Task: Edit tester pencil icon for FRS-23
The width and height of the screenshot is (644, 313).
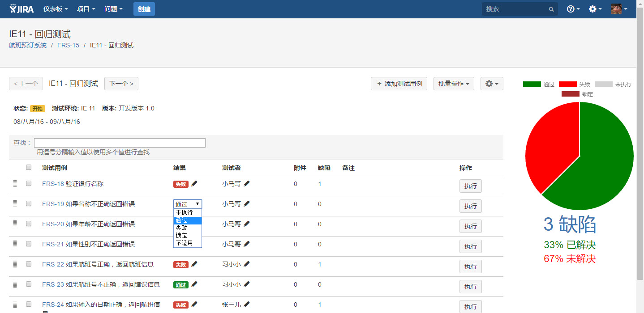Action: (x=247, y=284)
